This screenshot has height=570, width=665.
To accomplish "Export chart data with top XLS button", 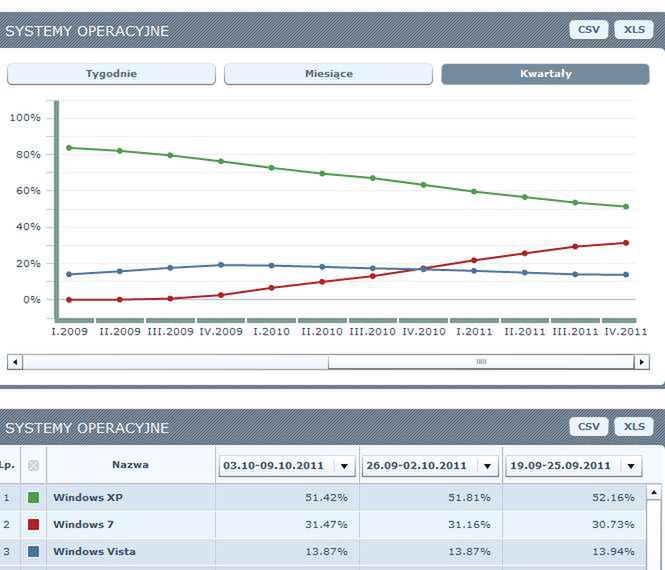I will point(634,30).
